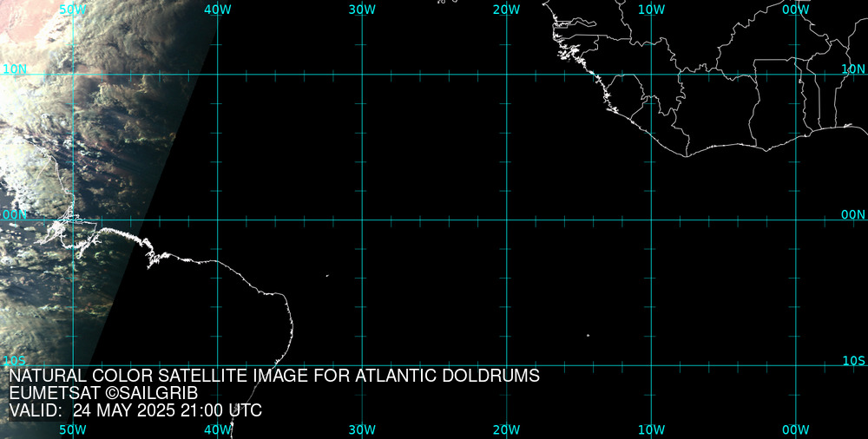The height and width of the screenshot is (439, 868).
Task: Choose the 10S latitude label on right edge
Action: pyautogui.click(x=853, y=361)
